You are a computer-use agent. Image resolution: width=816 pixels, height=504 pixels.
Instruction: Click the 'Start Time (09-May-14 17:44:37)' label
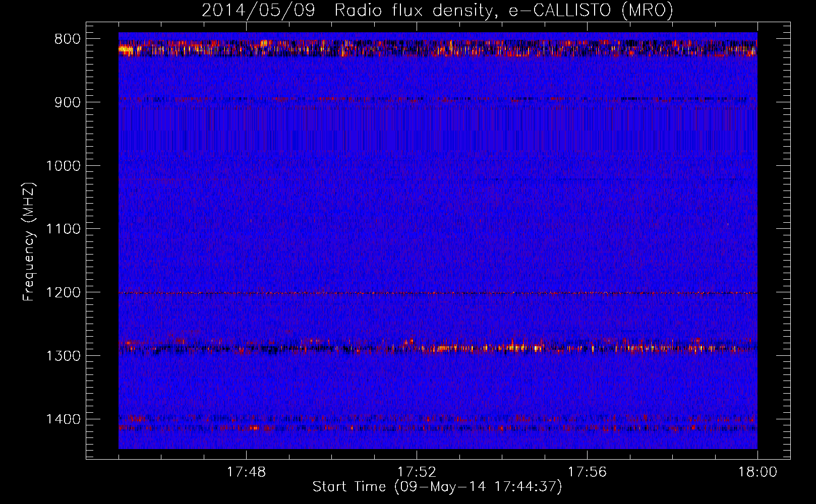437,487
